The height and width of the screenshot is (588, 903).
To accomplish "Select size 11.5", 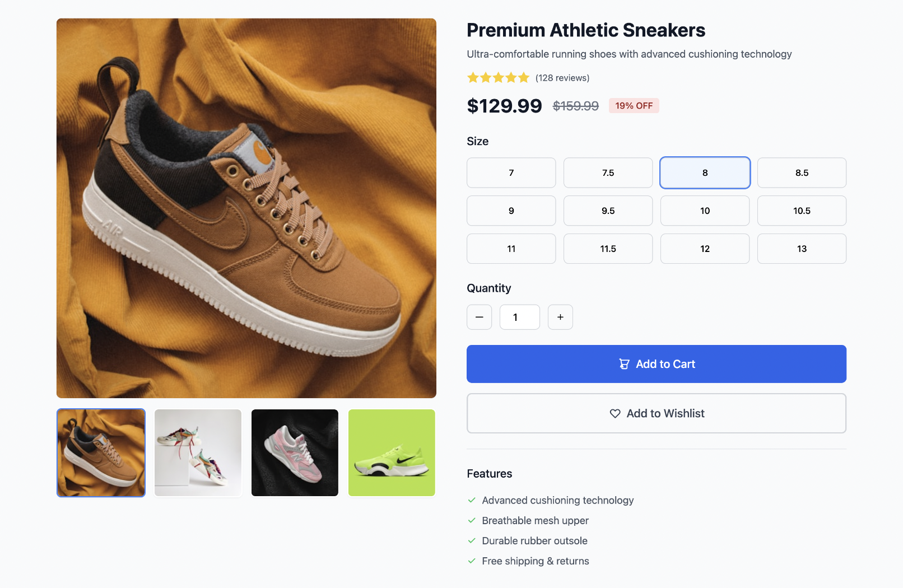I will 608,249.
